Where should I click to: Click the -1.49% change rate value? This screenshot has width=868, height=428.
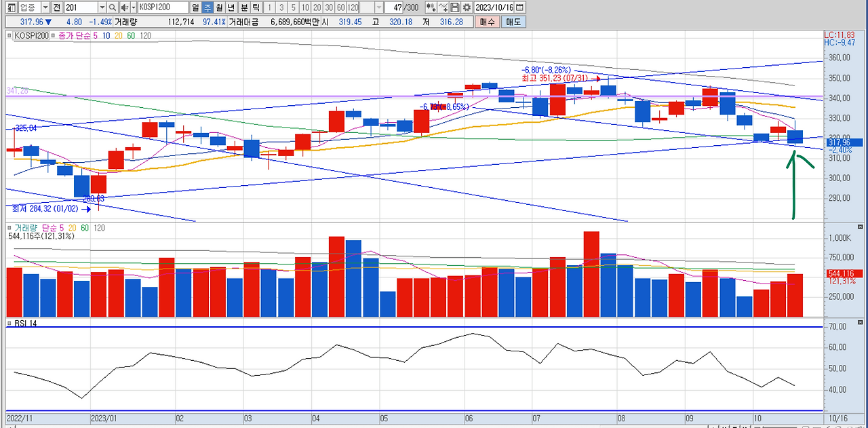coord(100,22)
